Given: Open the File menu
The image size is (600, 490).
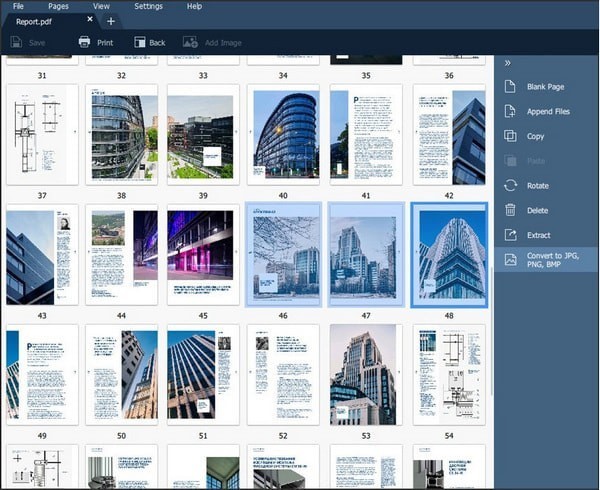Looking at the screenshot, I should tap(19, 6).
